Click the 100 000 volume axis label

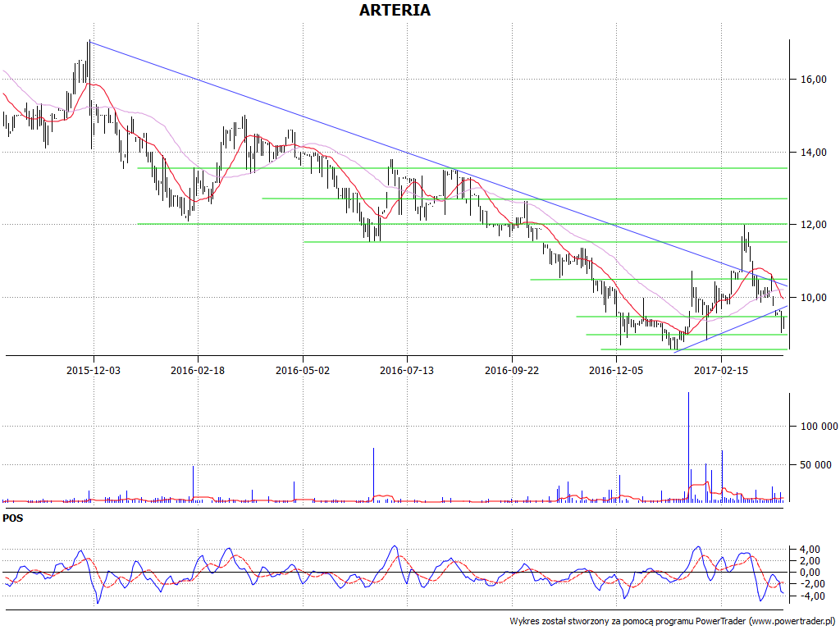click(819, 427)
